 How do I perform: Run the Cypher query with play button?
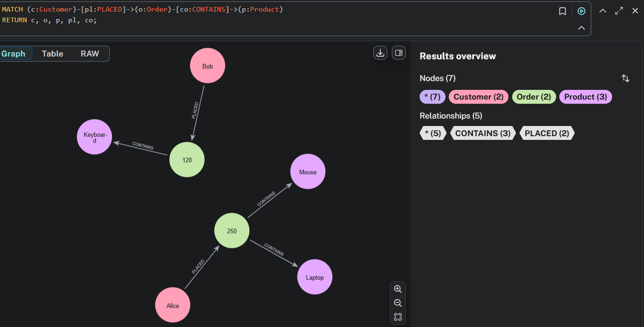[x=582, y=11]
